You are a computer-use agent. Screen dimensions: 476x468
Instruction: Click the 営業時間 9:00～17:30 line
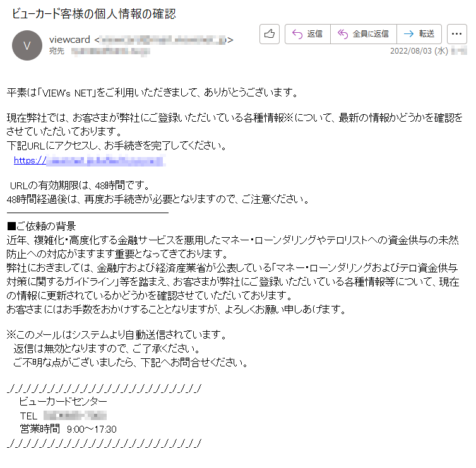pos(68,429)
